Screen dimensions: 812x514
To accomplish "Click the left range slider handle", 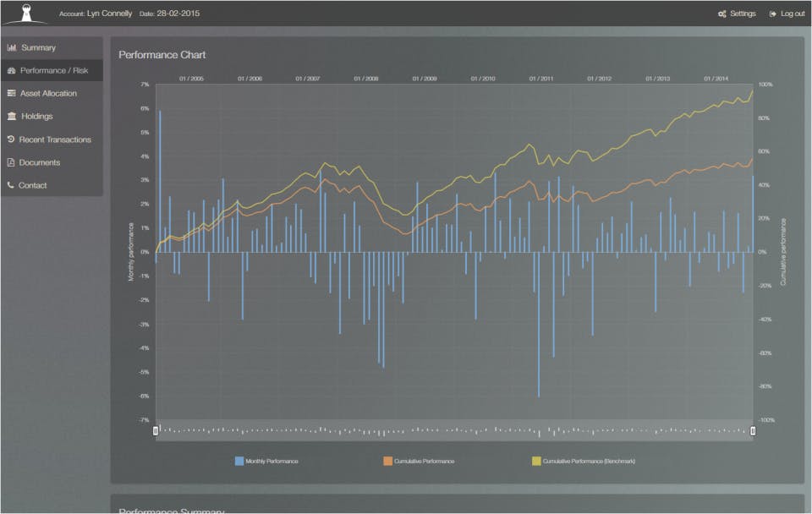I will pos(156,430).
